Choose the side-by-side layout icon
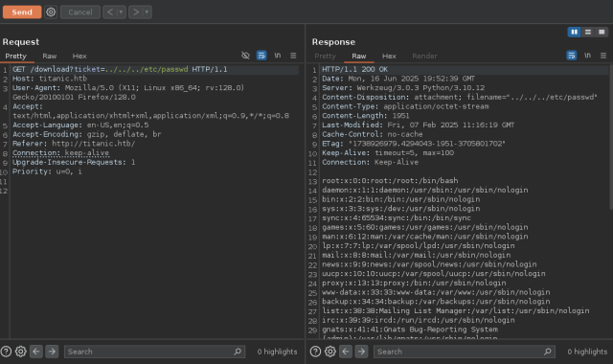613x364 pixels. 574,32
